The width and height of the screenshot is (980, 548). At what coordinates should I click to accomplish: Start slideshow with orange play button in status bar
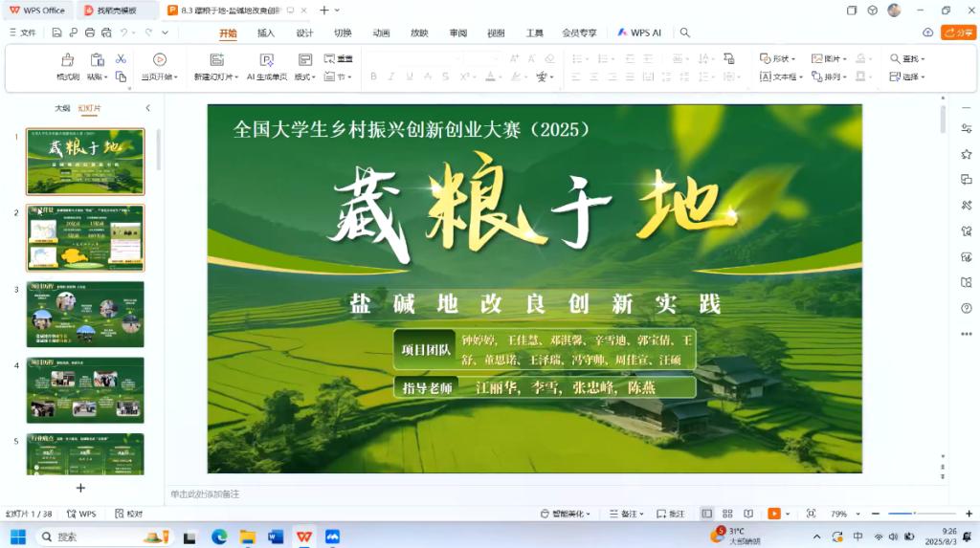773,514
